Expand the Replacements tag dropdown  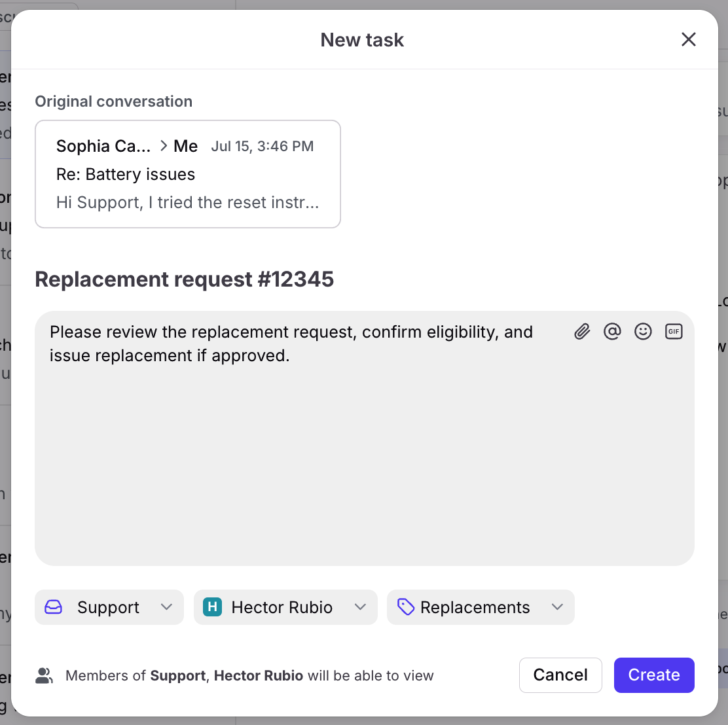coord(557,607)
